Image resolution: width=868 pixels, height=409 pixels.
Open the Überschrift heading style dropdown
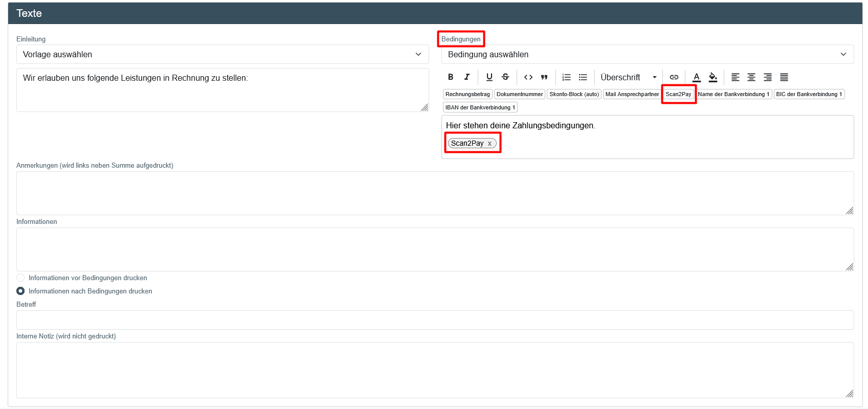click(628, 77)
